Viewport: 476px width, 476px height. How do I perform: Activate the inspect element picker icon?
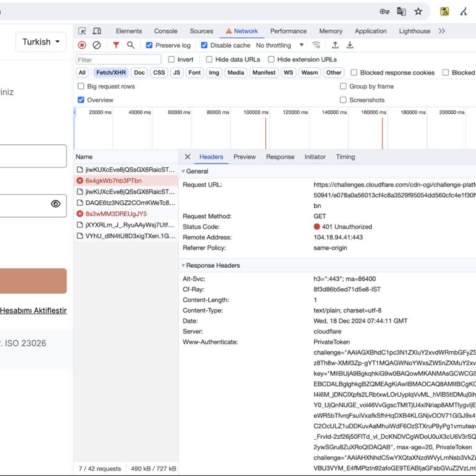pyautogui.click(x=82, y=31)
